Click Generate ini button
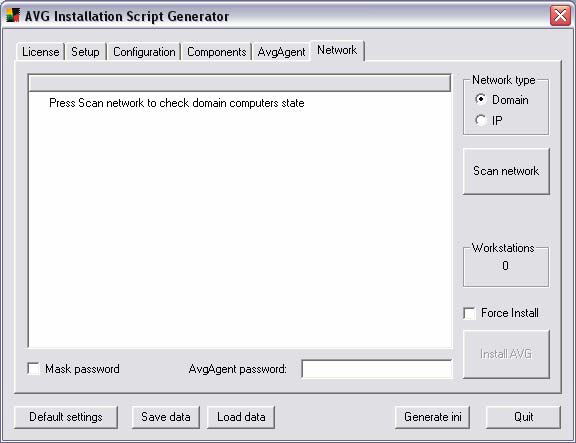Viewport: 576px width, 443px height. 432,417
